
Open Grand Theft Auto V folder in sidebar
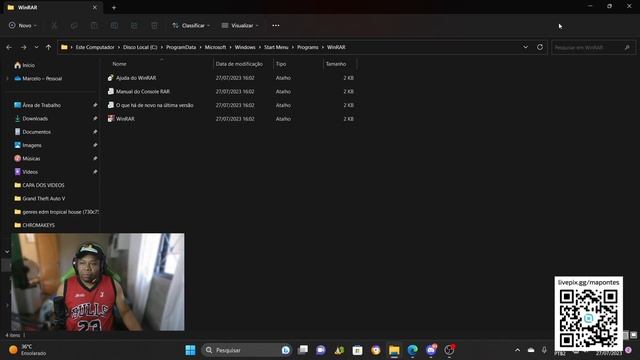pyautogui.click(x=43, y=198)
